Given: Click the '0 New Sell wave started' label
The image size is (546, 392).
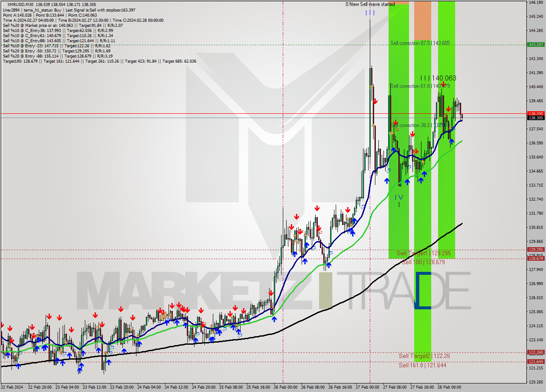Looking at the screenshot, I should (x=370, y=4).
